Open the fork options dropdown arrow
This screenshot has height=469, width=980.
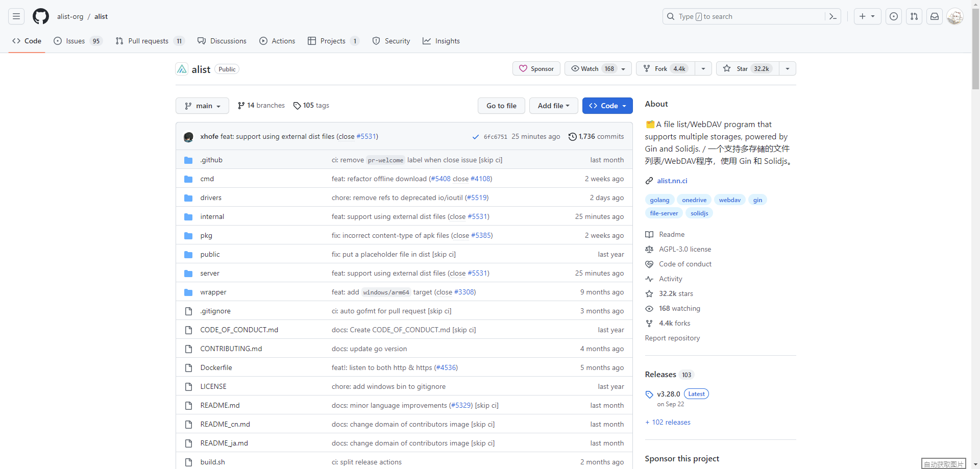click(703, 68)
